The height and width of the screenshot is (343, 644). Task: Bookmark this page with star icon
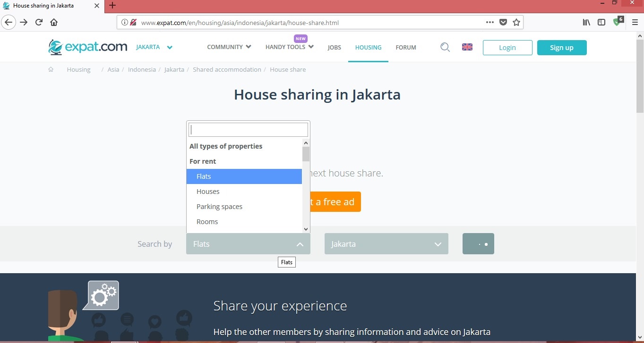click(x=516, y=22)
